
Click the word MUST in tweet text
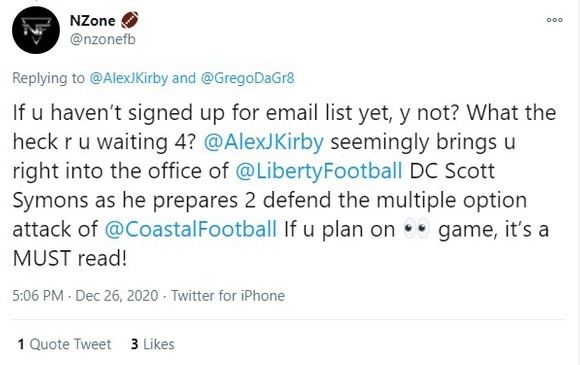[x=42, y=258]
